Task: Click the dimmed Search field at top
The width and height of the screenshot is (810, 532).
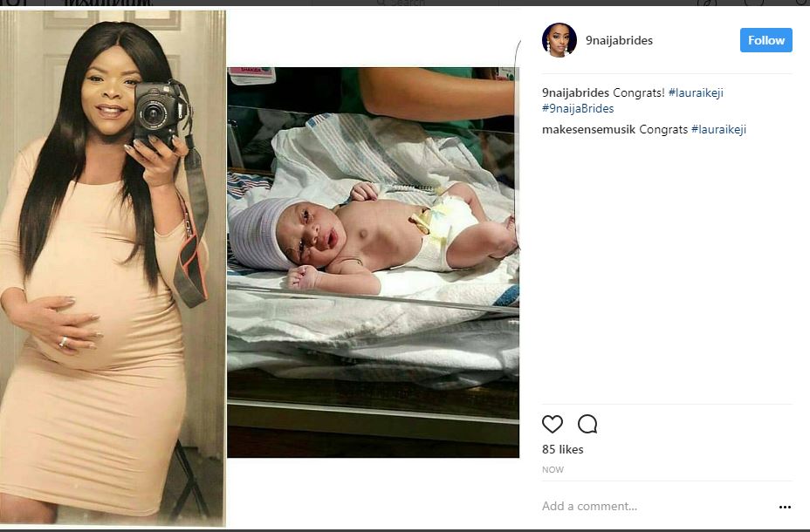Action: tap(406, 3)
